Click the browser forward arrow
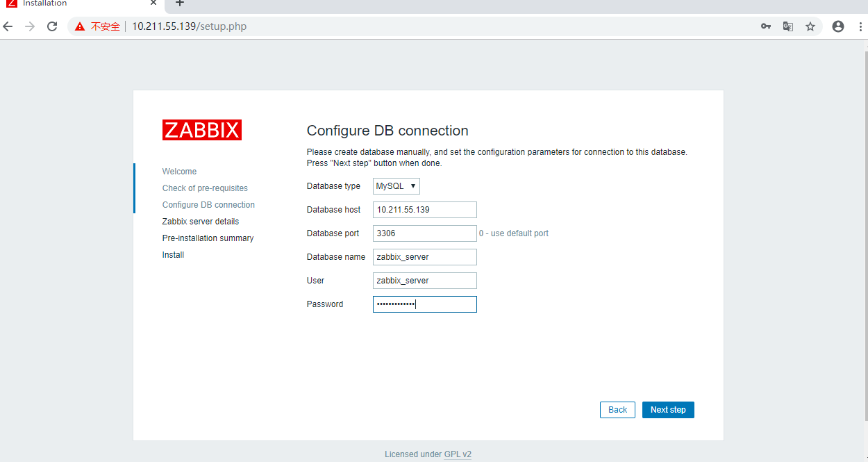This screenshot has height=462, width=868. point(30,26)
